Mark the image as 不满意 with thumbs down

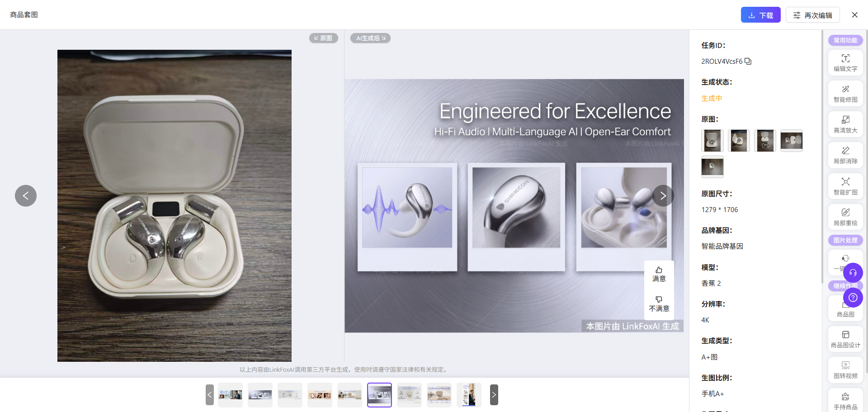tap(659, 304)
